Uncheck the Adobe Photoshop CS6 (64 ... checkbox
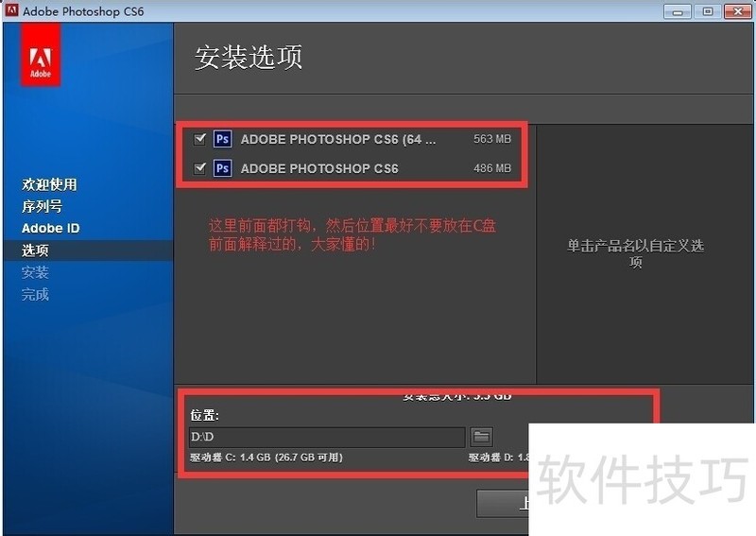Image resolution: width=756 pixels, height=536 pixels. pyautogui.click(x=199, y=139)
